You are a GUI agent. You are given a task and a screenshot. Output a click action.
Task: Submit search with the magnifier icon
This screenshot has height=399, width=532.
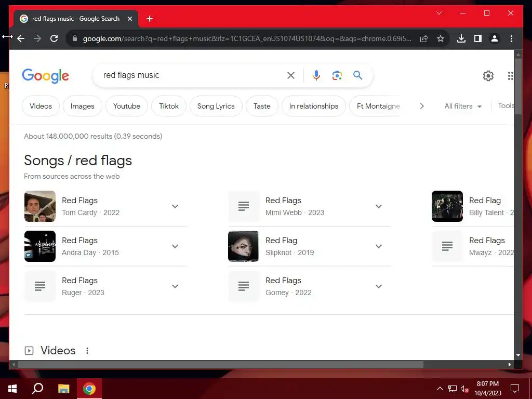pos(357,75)
